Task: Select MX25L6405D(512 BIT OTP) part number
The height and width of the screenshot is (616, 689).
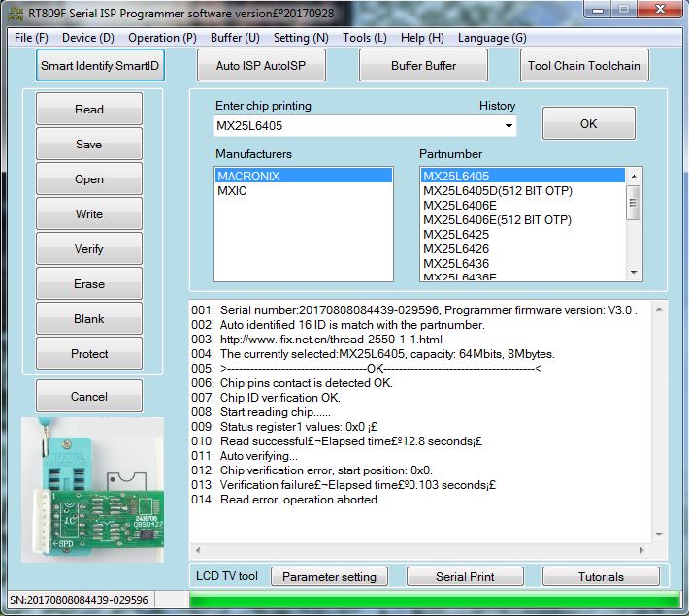Action: click(523, 191)
